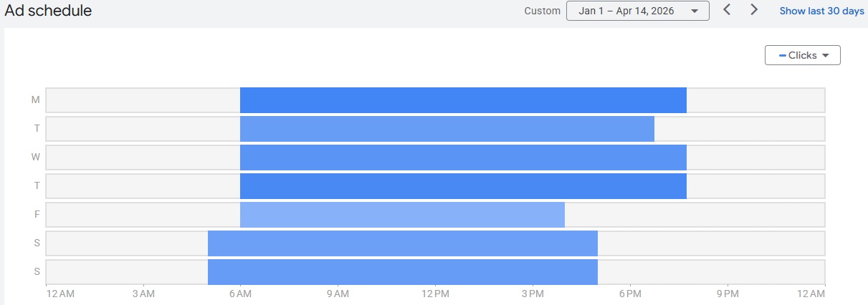868x305 pixels.
Task: Click the Custom date range label
Action: pyautogui.click(x=542, y=11)
